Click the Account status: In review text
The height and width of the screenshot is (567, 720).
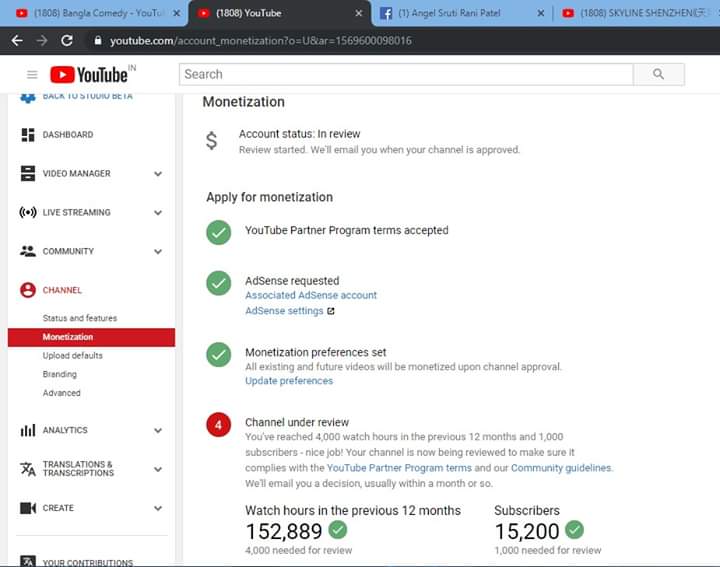[x=299, y=134]
